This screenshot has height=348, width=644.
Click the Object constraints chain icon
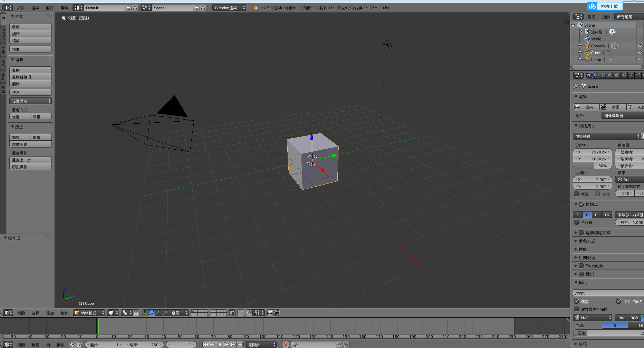point(624,75)
